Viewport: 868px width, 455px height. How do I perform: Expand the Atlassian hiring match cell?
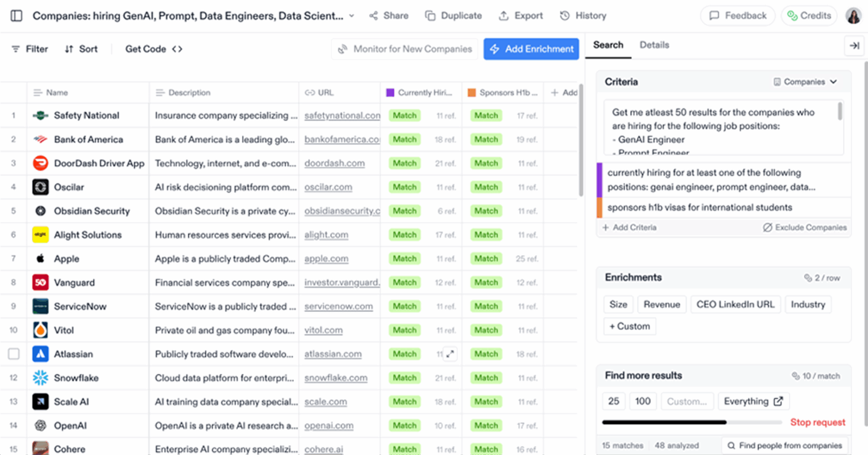[450, 354]
